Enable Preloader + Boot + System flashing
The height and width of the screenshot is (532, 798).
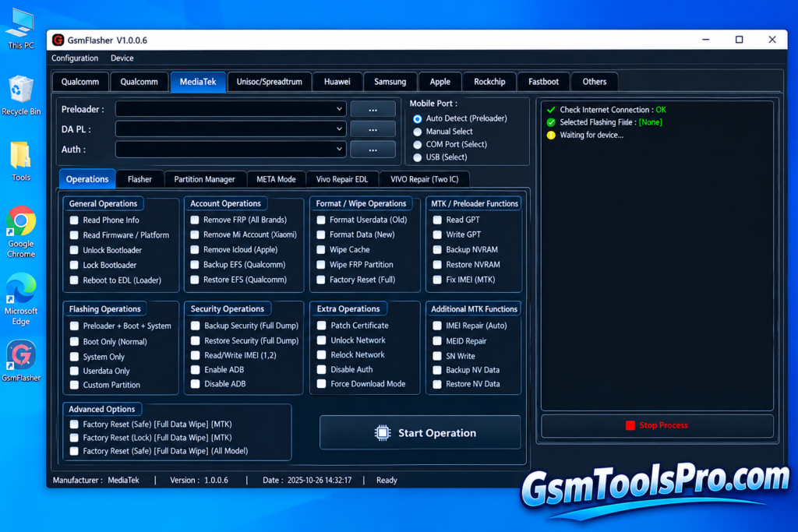(x=74, y=326)
